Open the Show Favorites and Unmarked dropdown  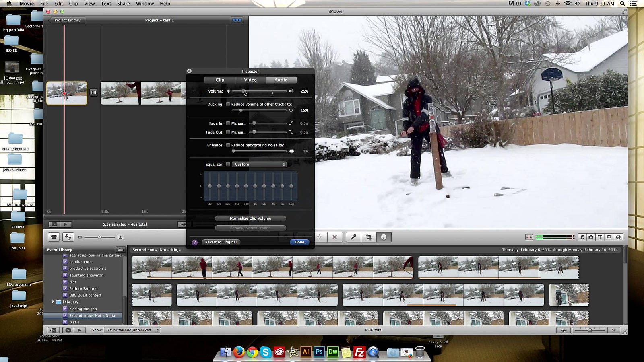[x=132, y=330]
